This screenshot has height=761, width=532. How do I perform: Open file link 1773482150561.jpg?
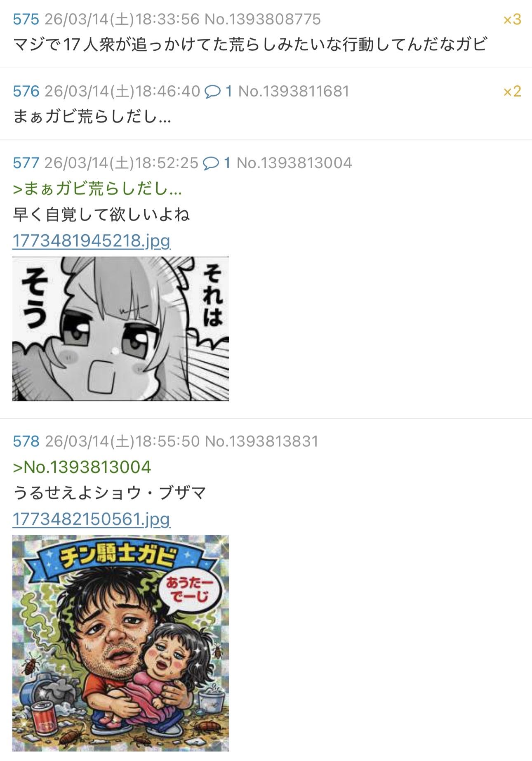pyautogui.click(x=91, y=519)
